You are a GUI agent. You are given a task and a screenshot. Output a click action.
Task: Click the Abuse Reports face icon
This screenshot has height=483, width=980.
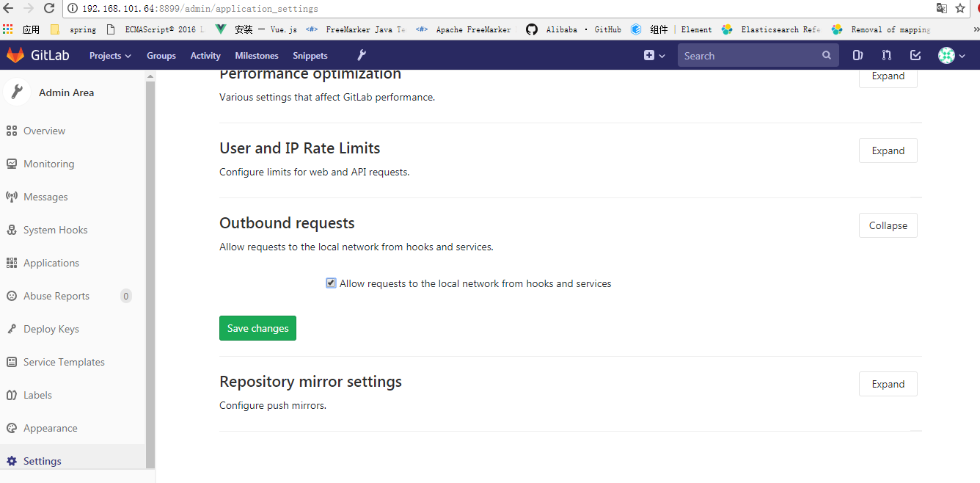pyautogui.click(x=11, y=296)
